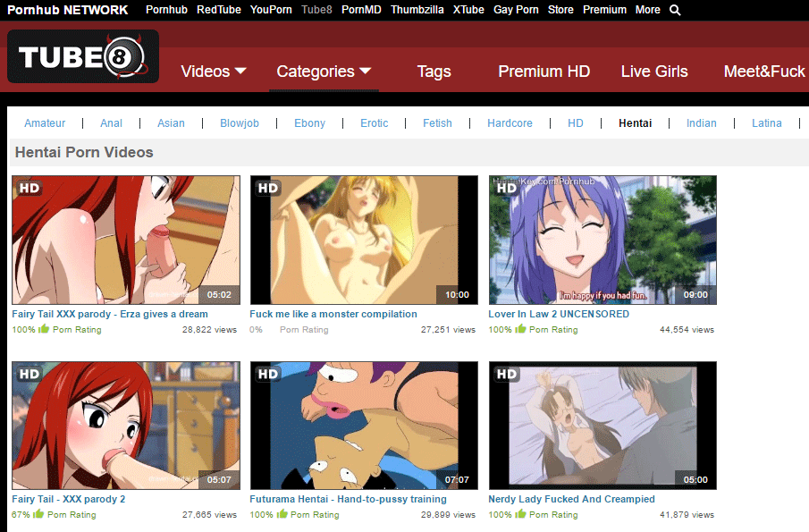Click the search magnifier icon in top bar
The width and height of the screenshot is (809, 532).
pos(675,10)
